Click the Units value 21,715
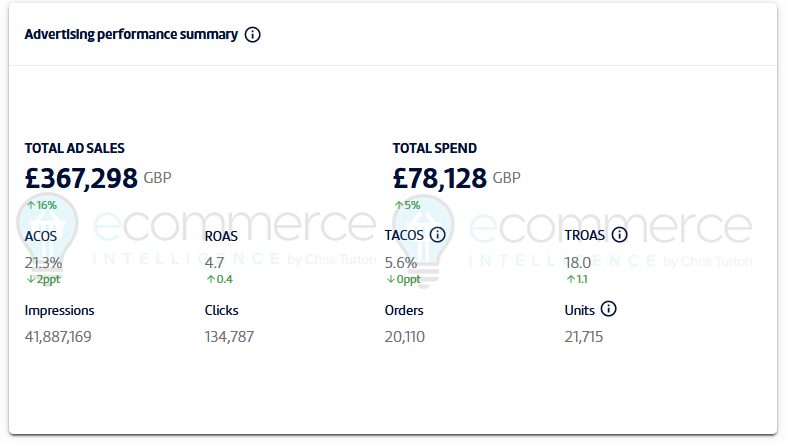 click(584, 337)
